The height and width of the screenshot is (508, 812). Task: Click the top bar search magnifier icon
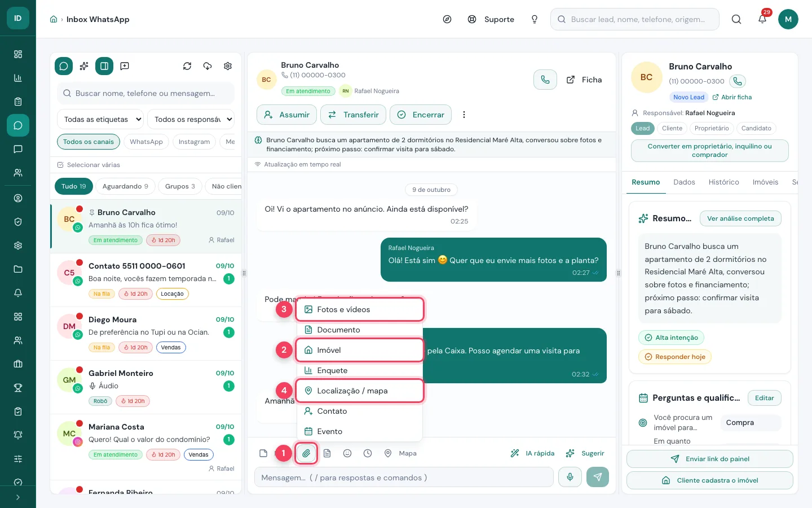coord(736,19)
